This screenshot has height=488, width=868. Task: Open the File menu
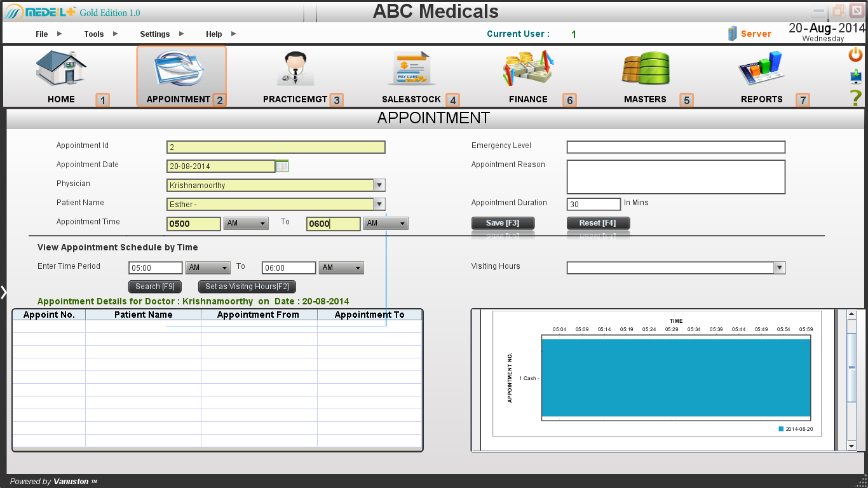pyautogui.click(x=42, y=34)
